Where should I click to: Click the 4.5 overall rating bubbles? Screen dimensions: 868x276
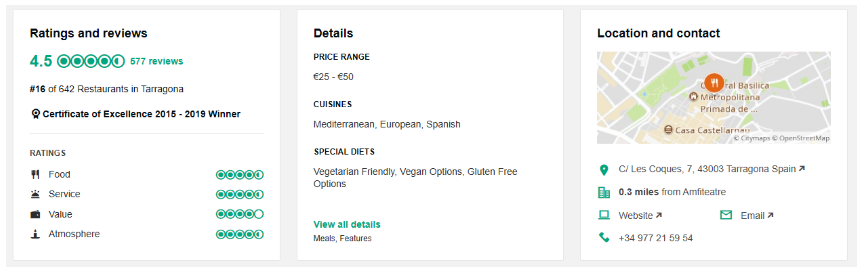91,61
